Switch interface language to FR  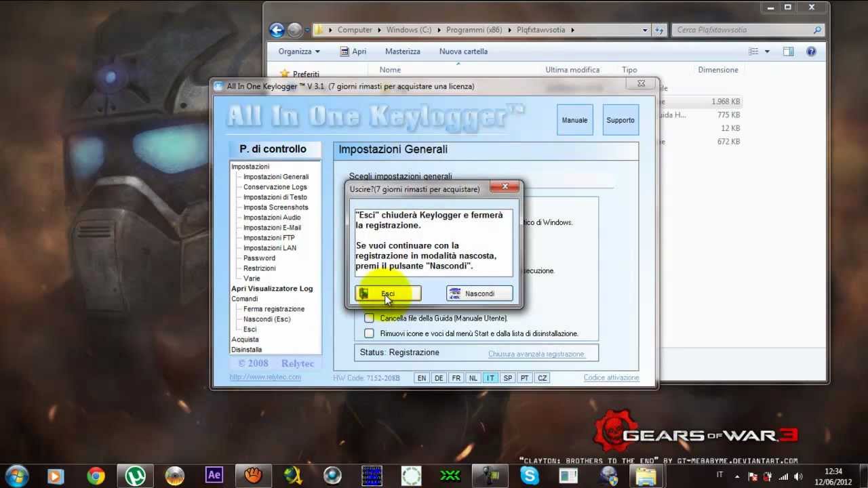(x=456, y=378)
